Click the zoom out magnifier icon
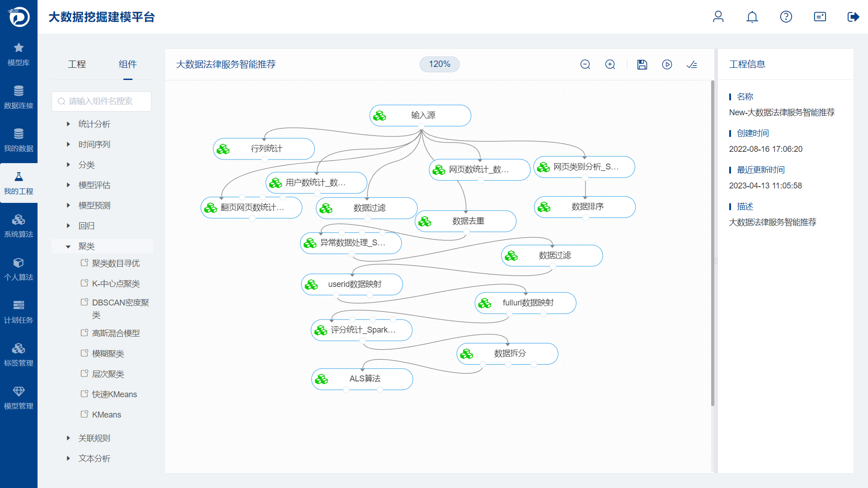 tap(585, 65)
